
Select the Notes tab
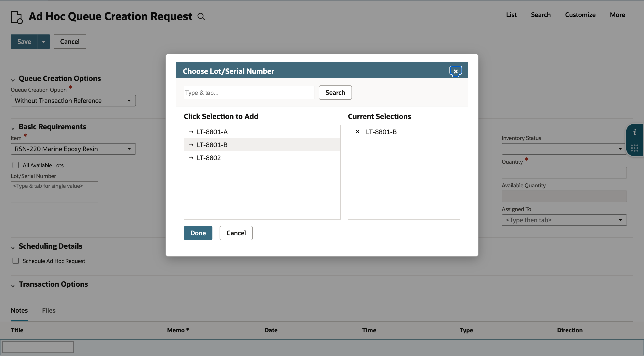pyautogui.click(x=19, y=310)
